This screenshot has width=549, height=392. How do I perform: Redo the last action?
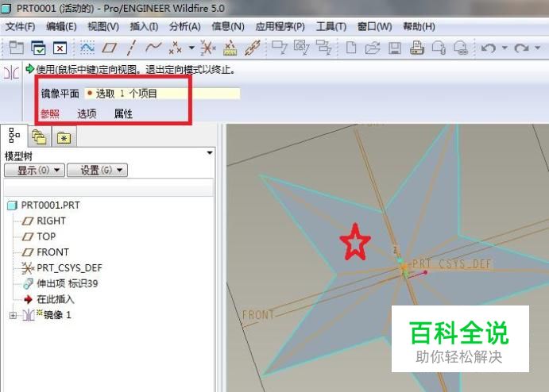coord(521,48)
